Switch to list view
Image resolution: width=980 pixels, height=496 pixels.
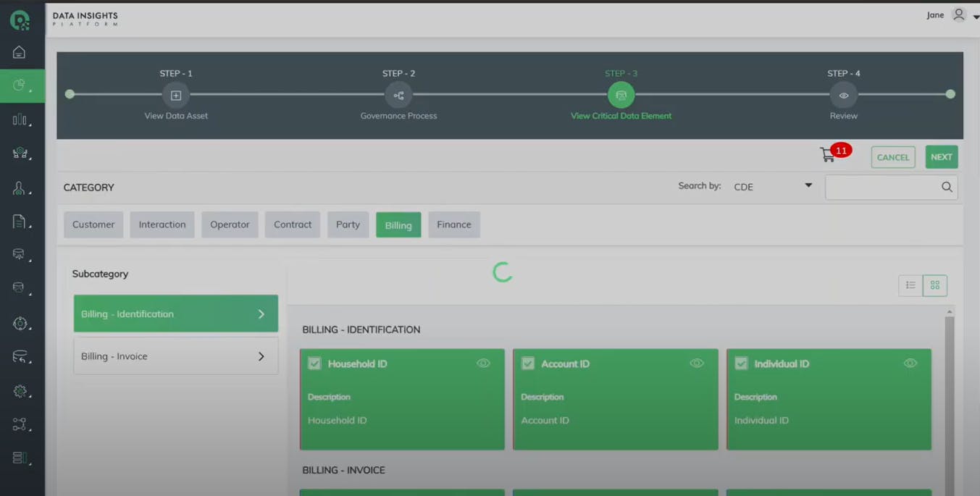click(x=910, y=285)
